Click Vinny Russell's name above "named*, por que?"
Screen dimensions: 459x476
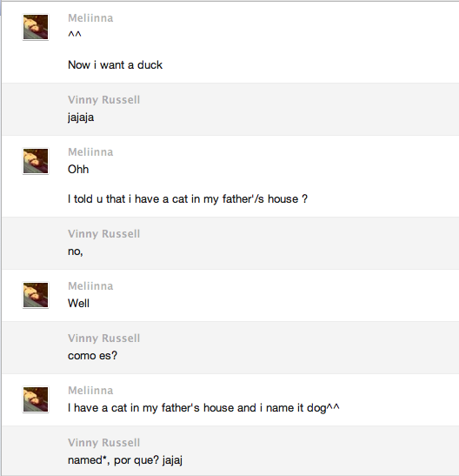point(103,443)
